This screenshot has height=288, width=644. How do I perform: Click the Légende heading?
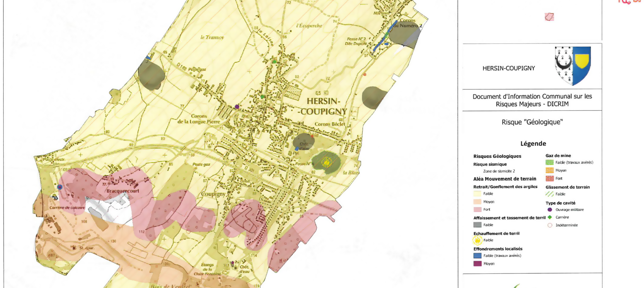(x=533, y=144)
